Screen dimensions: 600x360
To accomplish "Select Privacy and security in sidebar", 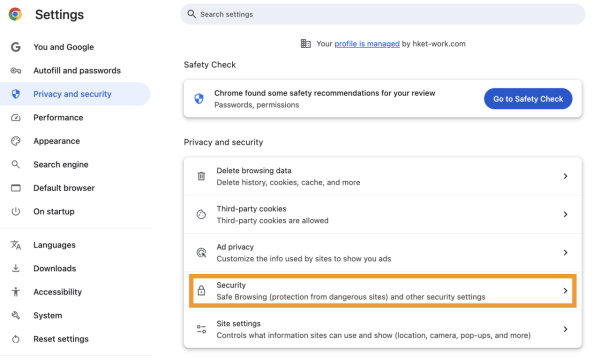I will (x=75, y=94).
